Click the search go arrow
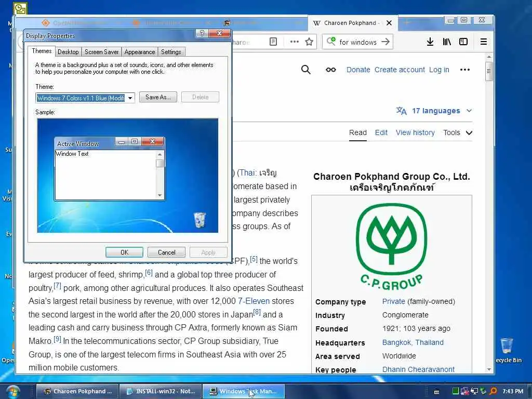 point(385,42)
